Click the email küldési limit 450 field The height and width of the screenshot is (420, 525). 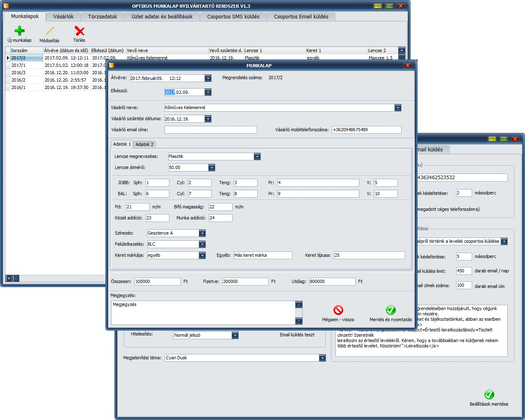point(464,271)
